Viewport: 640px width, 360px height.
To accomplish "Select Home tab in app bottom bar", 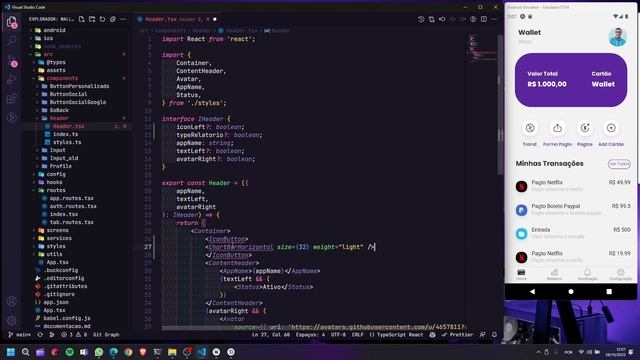I will click(521, 275).
